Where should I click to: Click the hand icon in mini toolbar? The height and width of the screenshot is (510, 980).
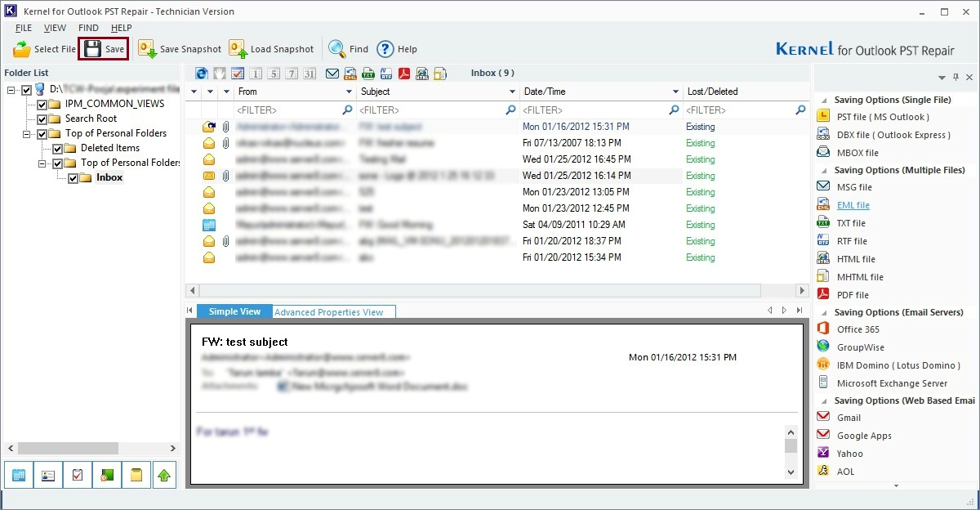pyautogui.click(x=220, y=74)
